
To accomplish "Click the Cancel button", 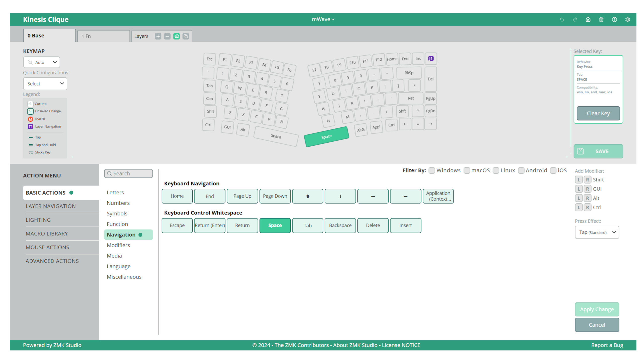I will point(597,325).
